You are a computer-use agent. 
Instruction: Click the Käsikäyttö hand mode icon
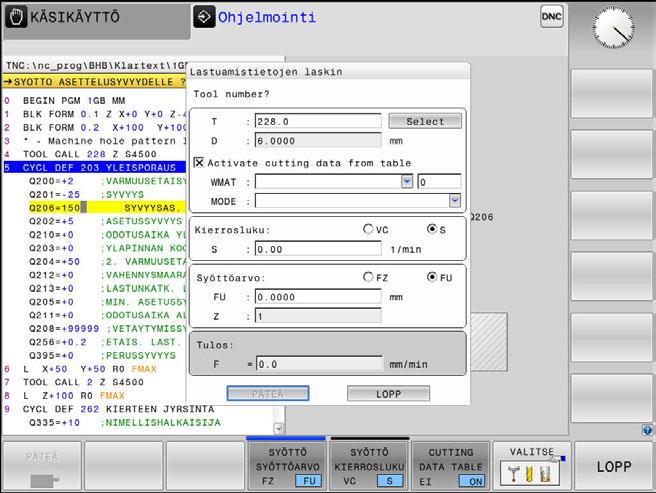[16, 17]
